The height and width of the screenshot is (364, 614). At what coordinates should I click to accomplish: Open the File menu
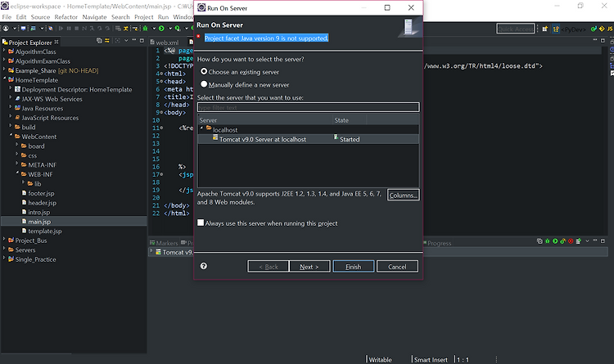coord(7,17)
